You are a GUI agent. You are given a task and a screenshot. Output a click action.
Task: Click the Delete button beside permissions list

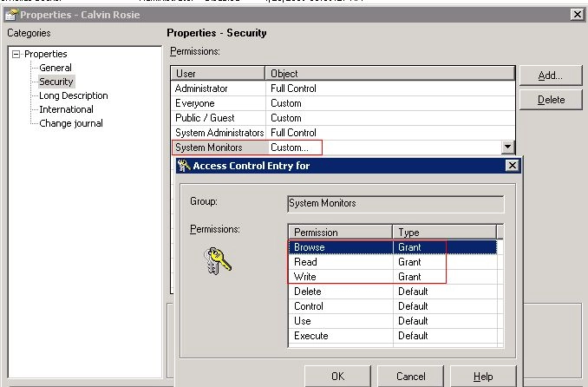coord(551,100)
